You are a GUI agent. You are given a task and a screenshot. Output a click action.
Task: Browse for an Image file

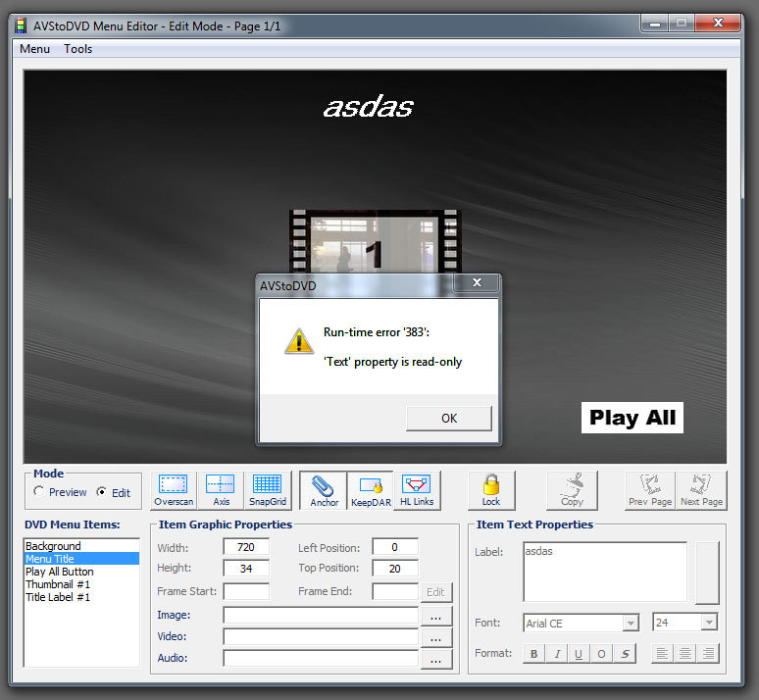coord(436,617)
